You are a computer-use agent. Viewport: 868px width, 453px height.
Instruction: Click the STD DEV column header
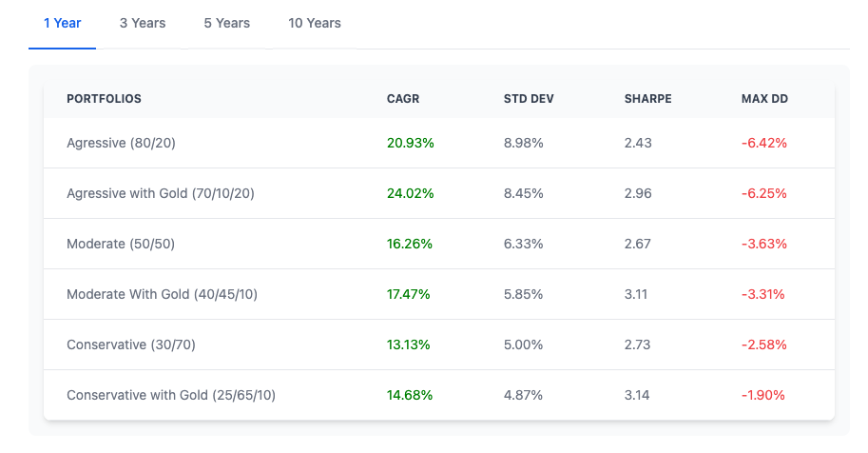point(529,99)
